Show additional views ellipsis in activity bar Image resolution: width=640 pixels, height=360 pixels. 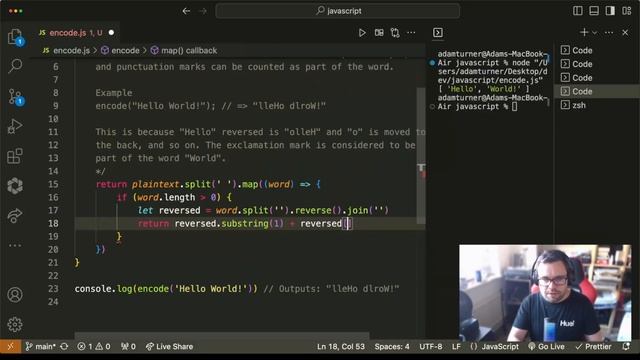[15, 245]
